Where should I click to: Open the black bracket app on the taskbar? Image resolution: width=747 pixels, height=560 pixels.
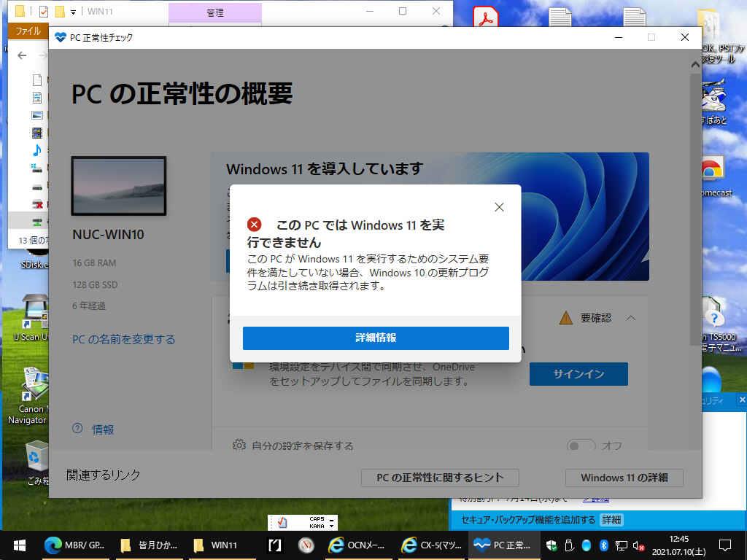[275, 545]
